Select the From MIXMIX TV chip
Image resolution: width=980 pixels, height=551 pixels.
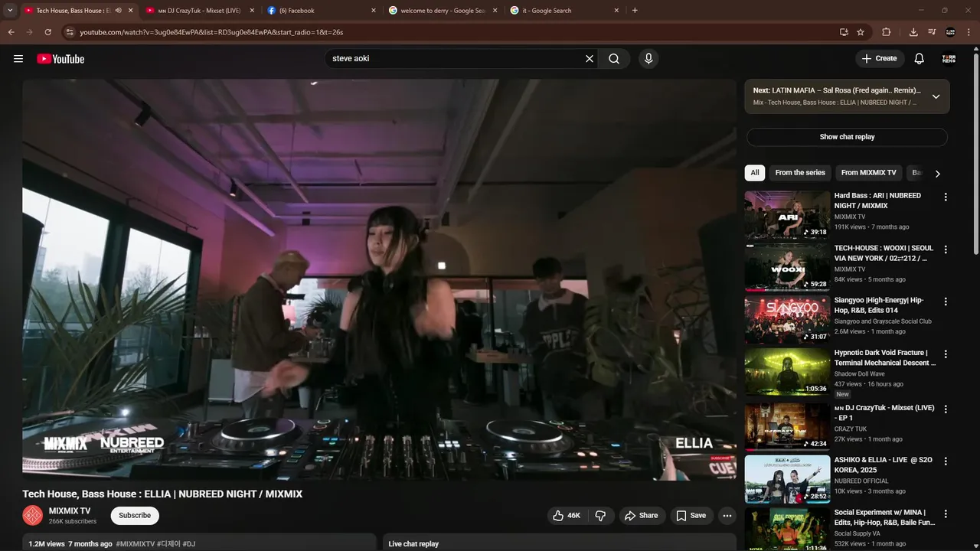click(868, 173)
